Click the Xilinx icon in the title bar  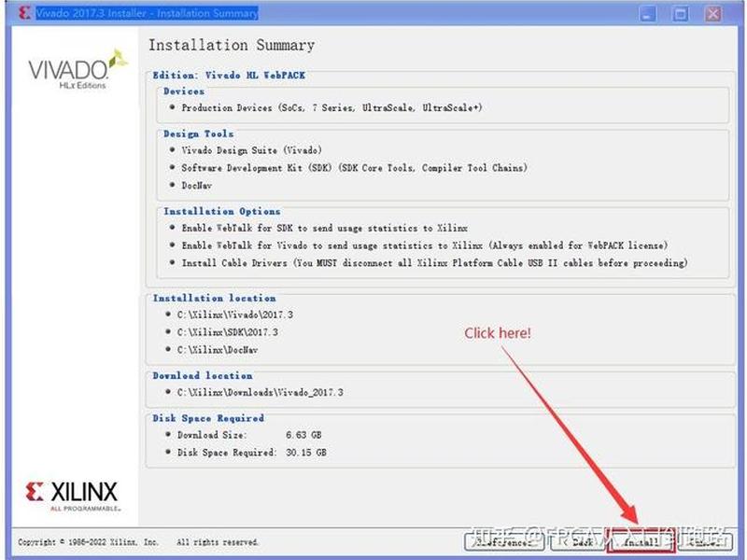pyautogui.click(x=25, y=13)
